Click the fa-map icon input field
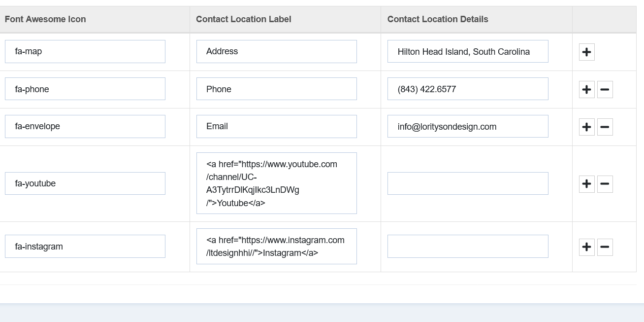 pos(85,51)
